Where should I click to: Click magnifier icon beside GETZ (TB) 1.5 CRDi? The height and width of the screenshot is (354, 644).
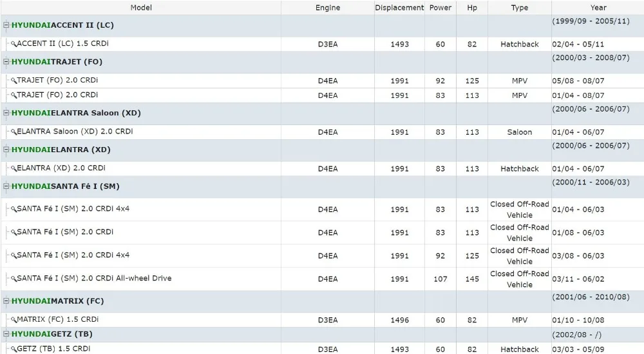14,349
